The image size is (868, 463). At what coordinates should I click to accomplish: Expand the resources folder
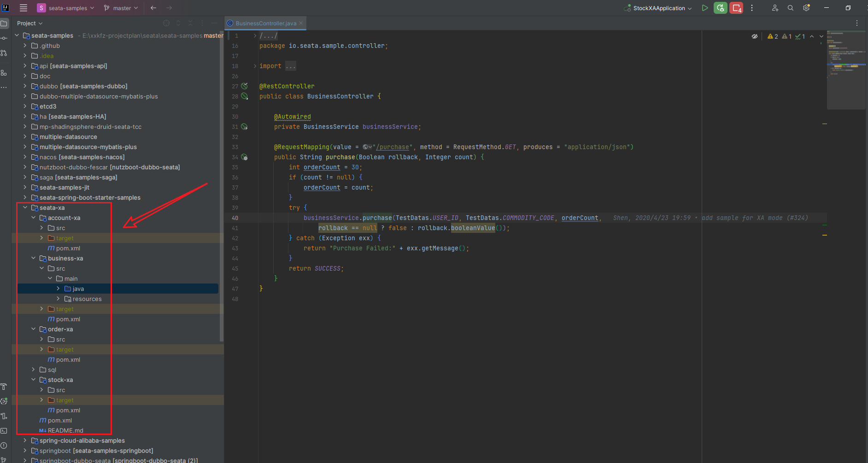pyautogui.click(x=58, y=299)
